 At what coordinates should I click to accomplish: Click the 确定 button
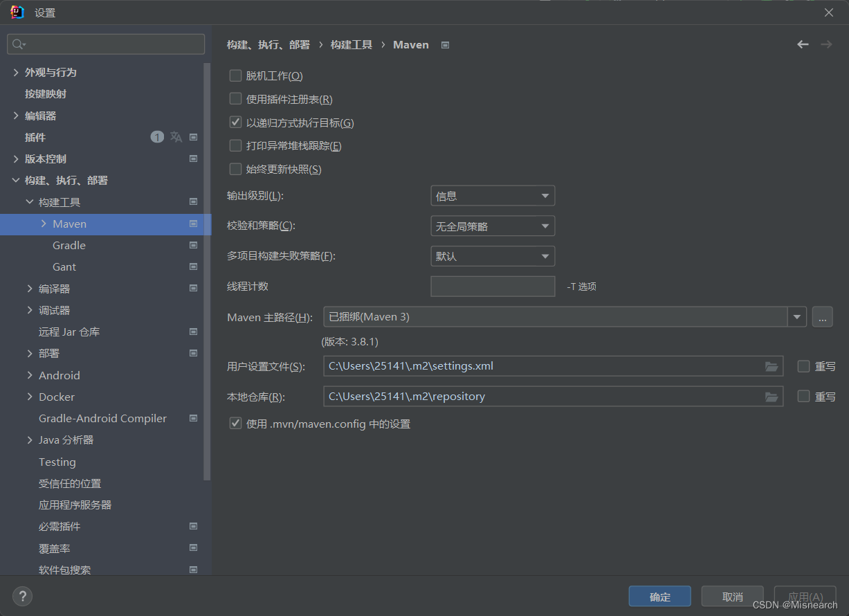[x=660, y=597]
